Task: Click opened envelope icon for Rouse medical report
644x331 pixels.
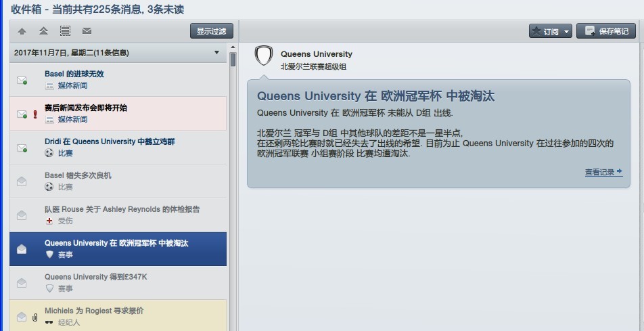Action: [x=22, y=215]
